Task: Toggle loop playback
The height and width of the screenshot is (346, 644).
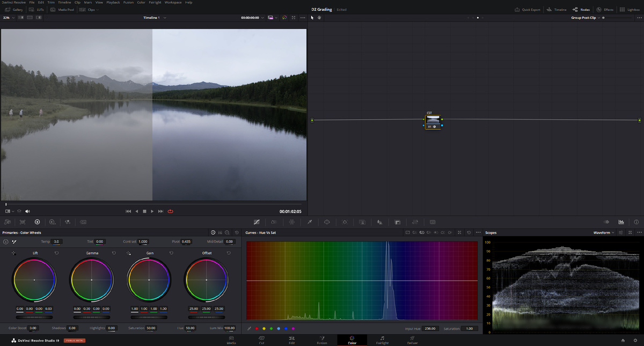Action: [x=171, y=211]
